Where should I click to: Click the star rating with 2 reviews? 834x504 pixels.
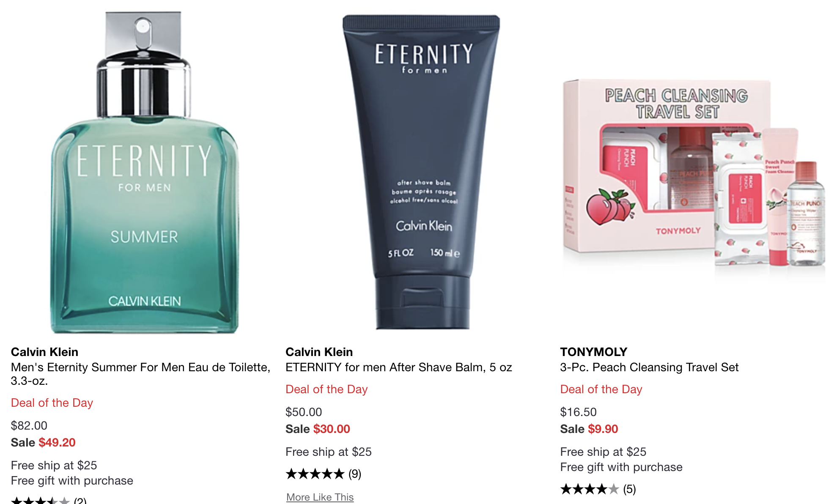coord(49,500)
